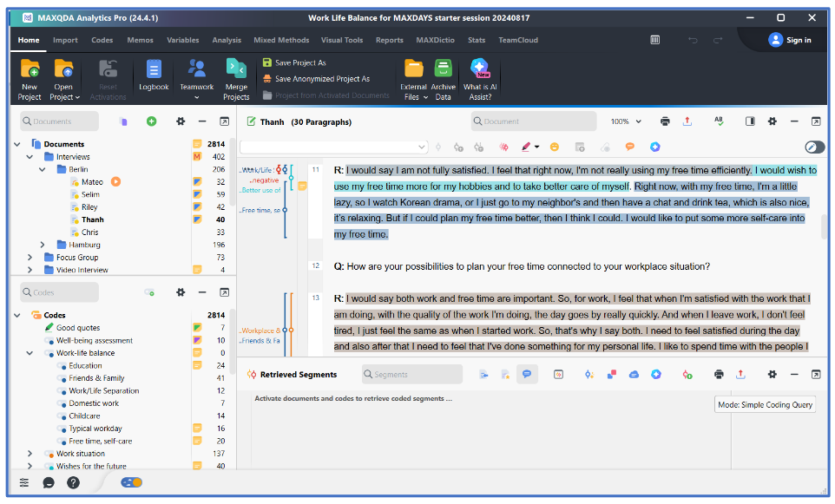Expand the Hamburg folder
The width and height of the screenshot is (835, 504).
point(42,245)
